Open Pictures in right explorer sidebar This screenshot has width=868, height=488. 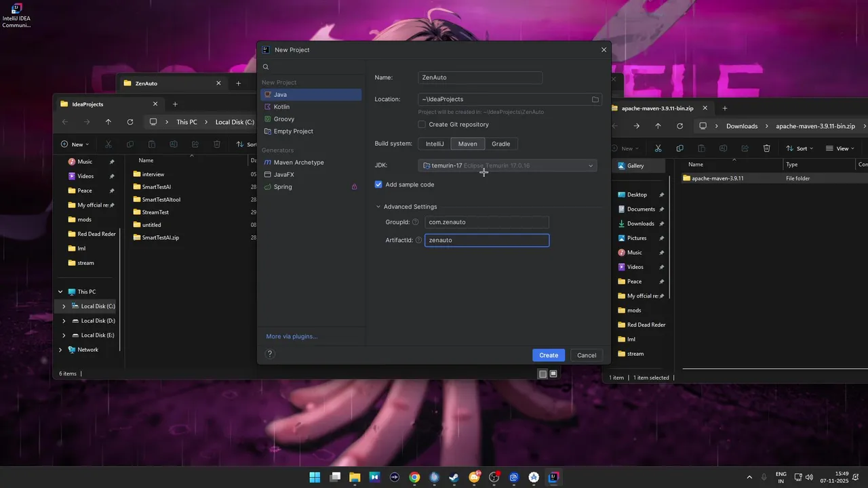tap(636, 238)
